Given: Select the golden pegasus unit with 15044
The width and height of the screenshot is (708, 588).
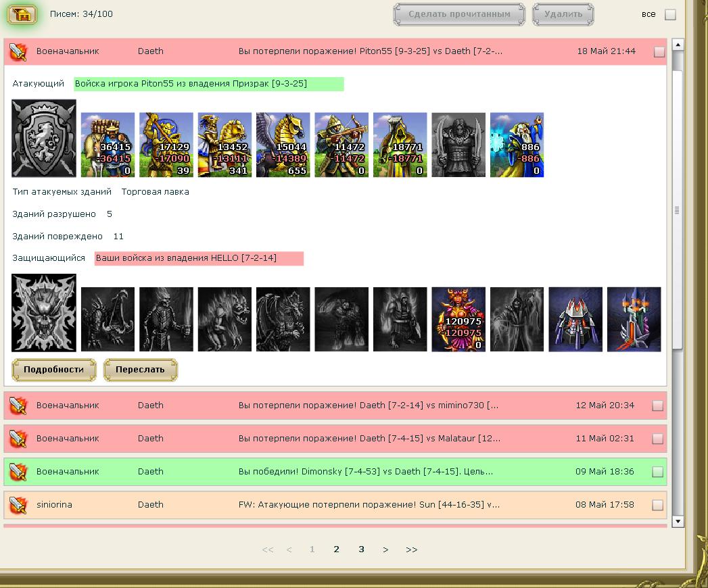Looking at the screenshot, I should pyautogui.click(x=283, y=145).
